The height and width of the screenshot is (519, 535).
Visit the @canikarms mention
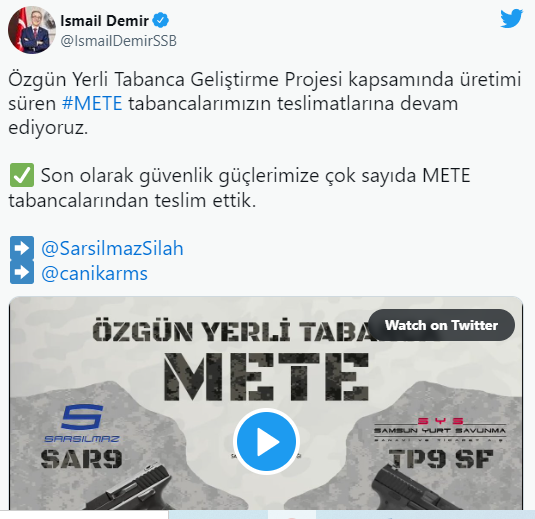pyautogui.click(x=95, y=274)
